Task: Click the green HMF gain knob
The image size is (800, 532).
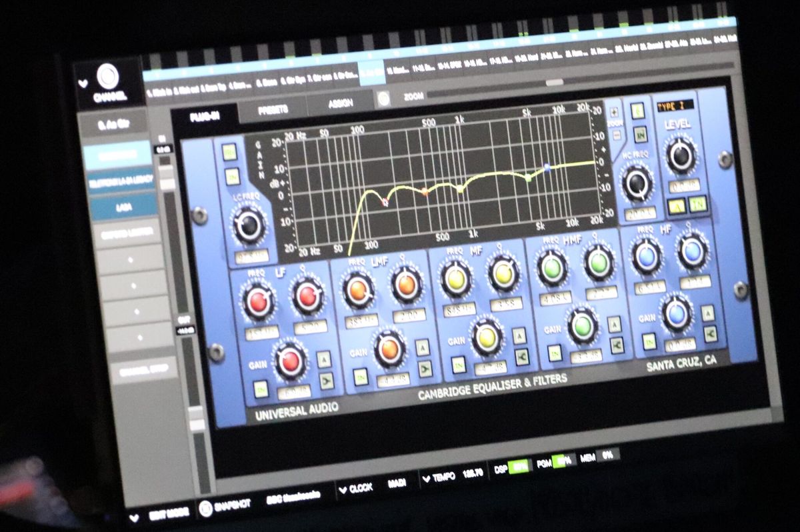Action: pyautogui.click(x=583, y=325)
